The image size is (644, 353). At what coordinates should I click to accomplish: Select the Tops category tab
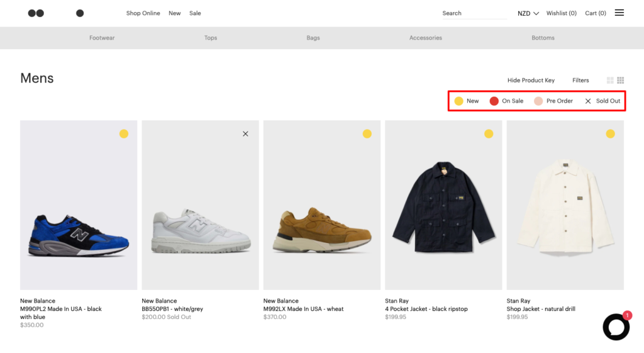click(211, 38)
